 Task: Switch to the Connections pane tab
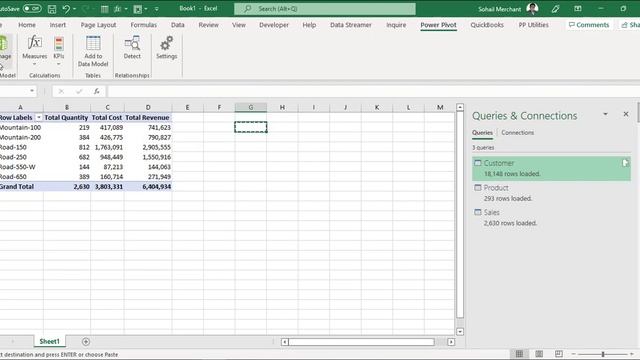(518, 133)
